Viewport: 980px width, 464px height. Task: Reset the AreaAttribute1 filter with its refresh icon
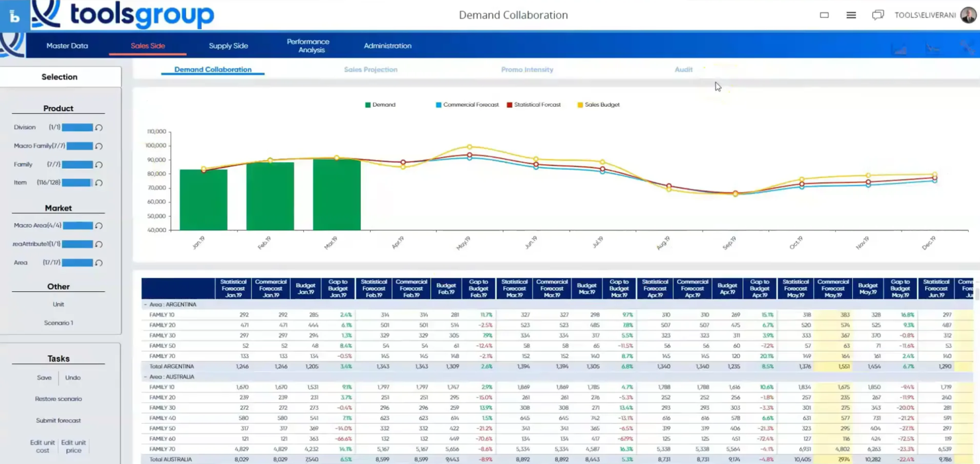click(99, 244)
